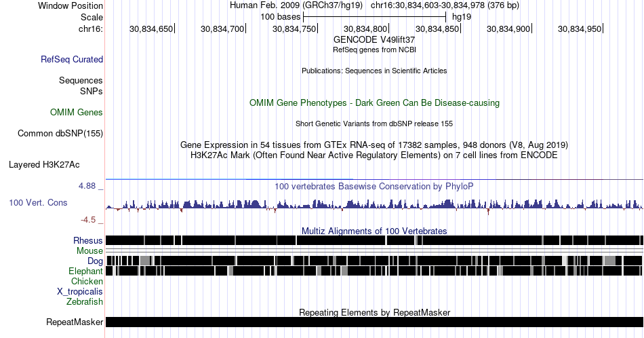The width and height of the screenshot is (644, 338).
Task: Click 100 vertebrates Basewise Conservation by PhyloP title
Action: coord(374,186)
